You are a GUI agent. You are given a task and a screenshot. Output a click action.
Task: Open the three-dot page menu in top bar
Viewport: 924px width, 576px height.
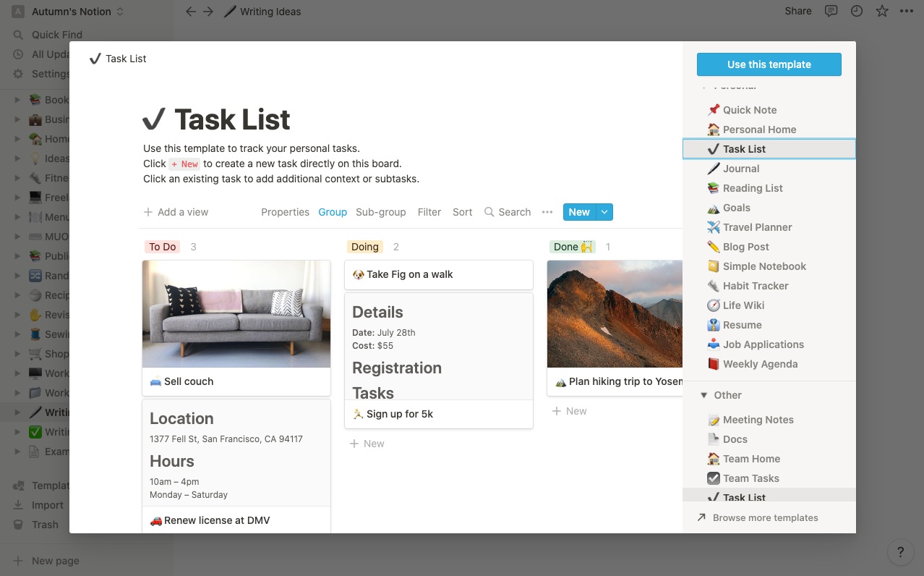[x=907, y=11]
